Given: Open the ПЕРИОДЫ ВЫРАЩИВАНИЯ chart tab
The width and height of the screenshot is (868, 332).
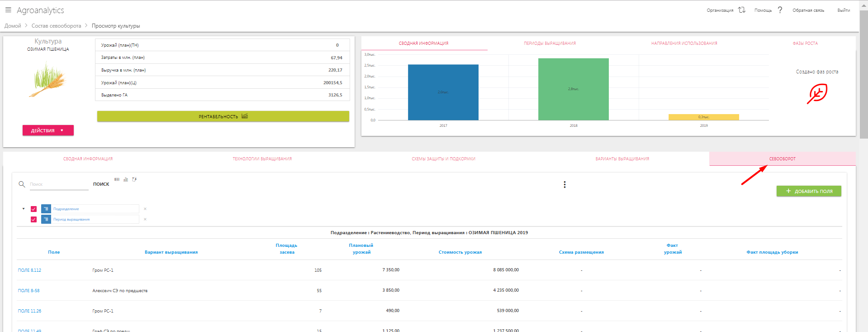Looking at the screenshot, I should coord(550,43).
